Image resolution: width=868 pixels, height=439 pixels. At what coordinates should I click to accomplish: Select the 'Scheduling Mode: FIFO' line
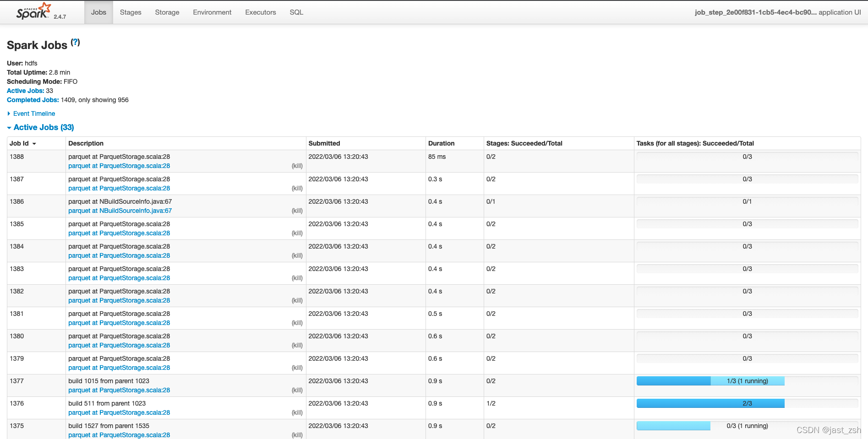coord(42,81)
